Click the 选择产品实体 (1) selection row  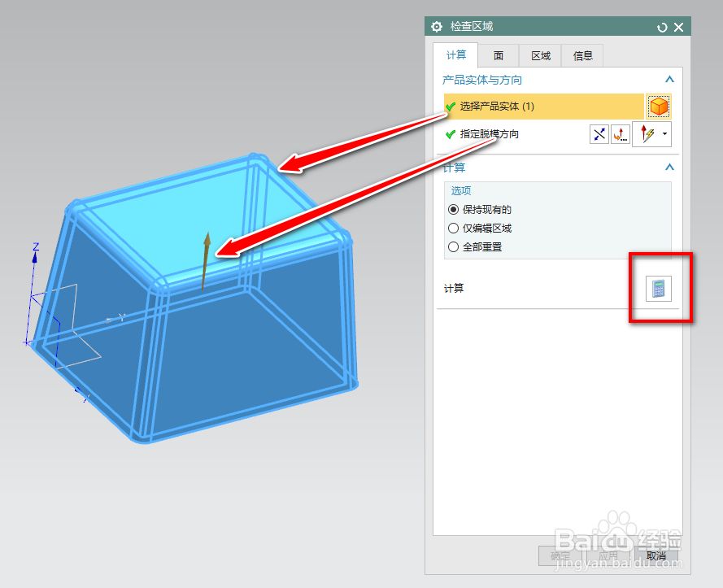[543, 107]
